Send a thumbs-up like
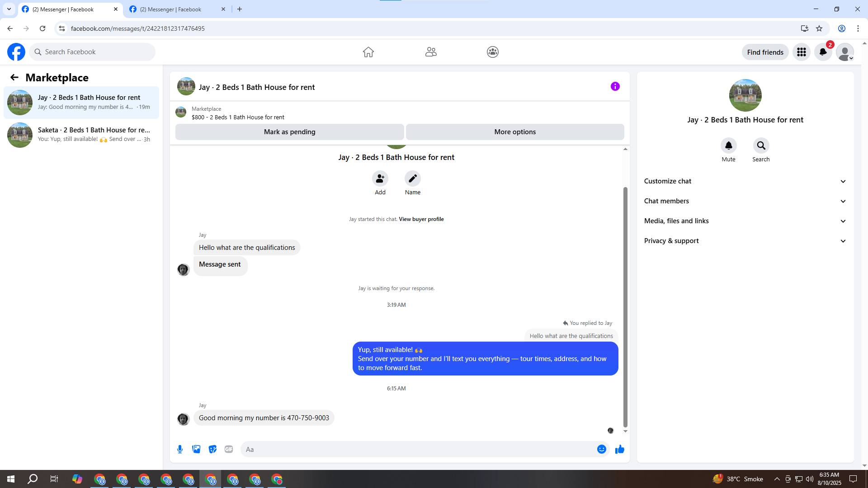868x488 pixels. (619, 449)
